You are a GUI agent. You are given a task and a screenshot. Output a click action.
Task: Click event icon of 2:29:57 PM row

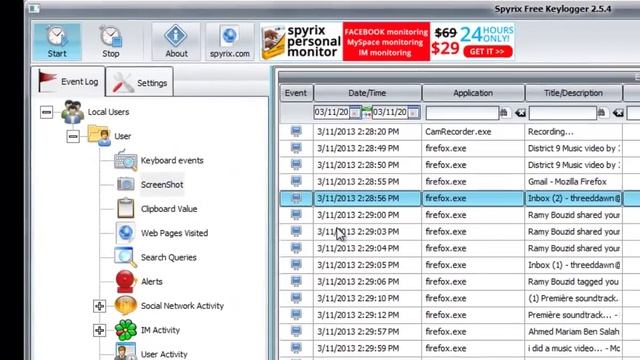[296, 331]
